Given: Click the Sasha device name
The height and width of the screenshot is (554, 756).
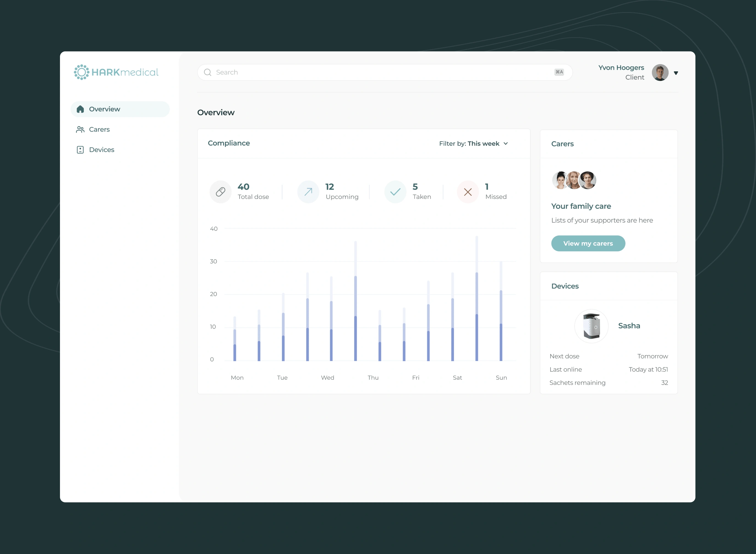Looking at the screenshot, I should (629, 326).
